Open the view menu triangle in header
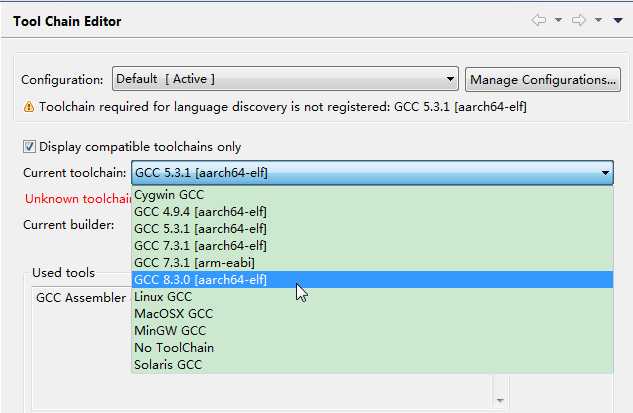 pyautogui.click(x=618, y=20)
